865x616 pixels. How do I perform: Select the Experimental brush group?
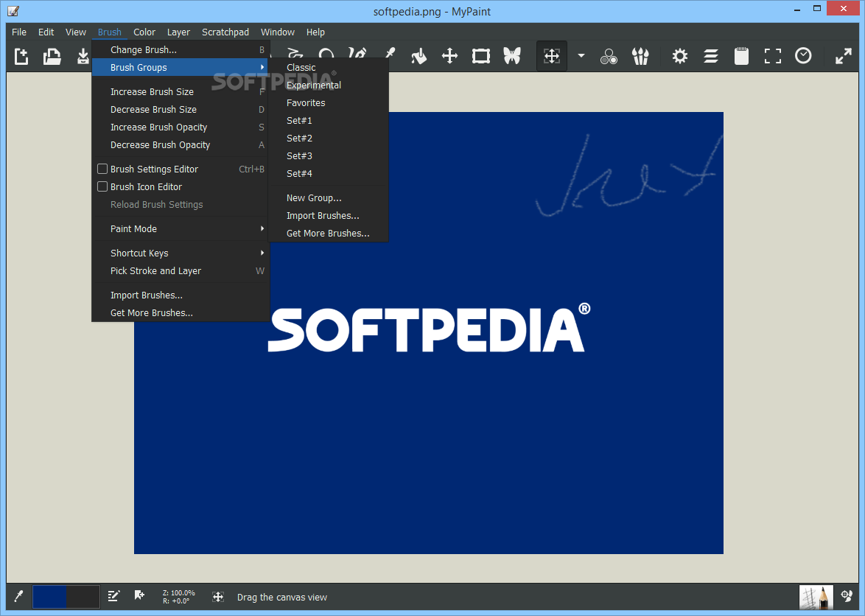(329, 85)
